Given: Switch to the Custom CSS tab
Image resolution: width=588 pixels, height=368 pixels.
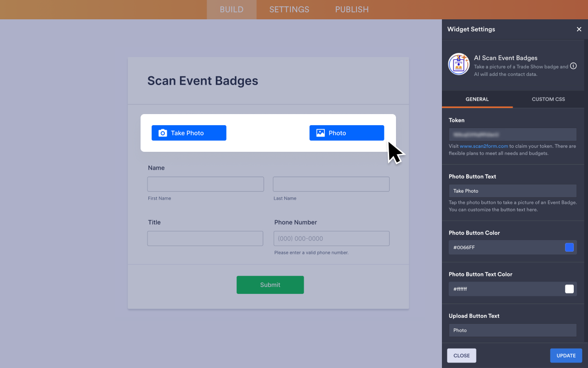Looking at the screenshot, I should tap(548, 99).
